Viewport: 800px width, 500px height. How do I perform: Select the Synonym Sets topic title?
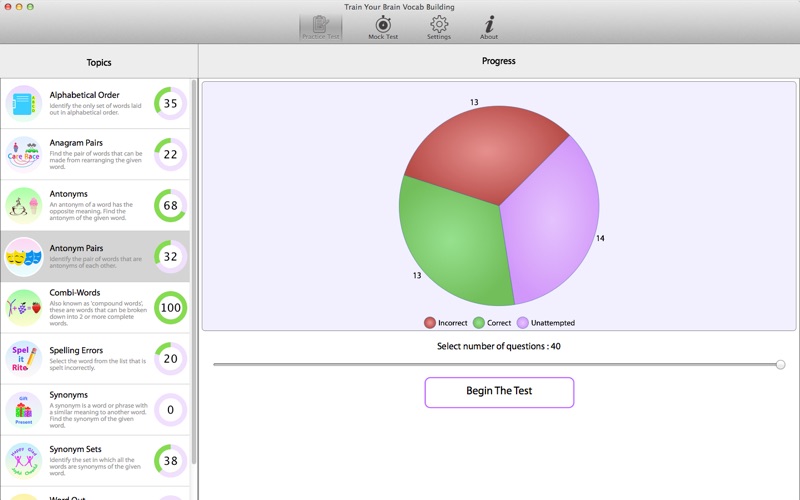(x=75, y=449)
